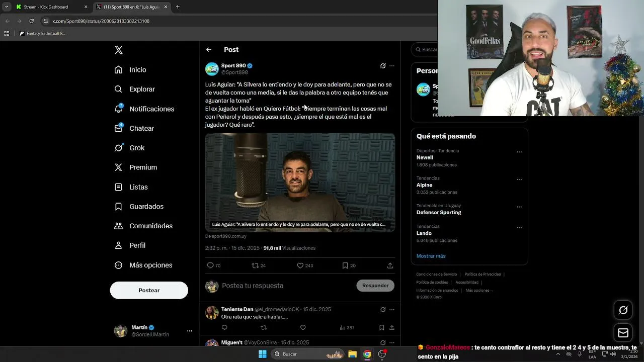Open Listas in sidebar
The image size is (644, 362).
pos(131,187)
